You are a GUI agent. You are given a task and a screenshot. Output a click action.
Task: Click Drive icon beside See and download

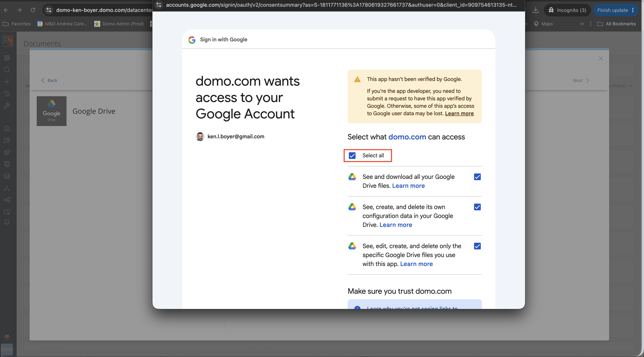(x=352, y=177)
